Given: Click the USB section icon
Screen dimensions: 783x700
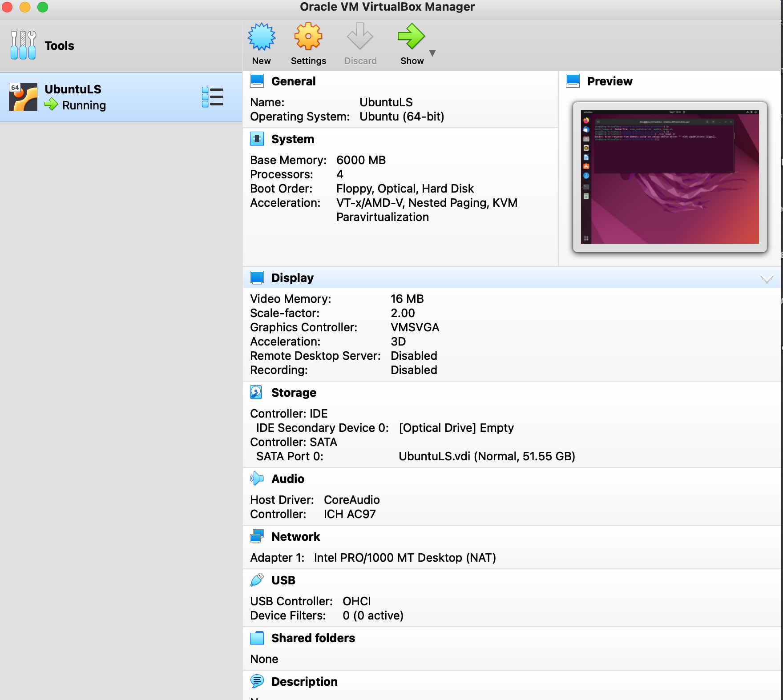Looking at the screenshot, I should (258, 579).
